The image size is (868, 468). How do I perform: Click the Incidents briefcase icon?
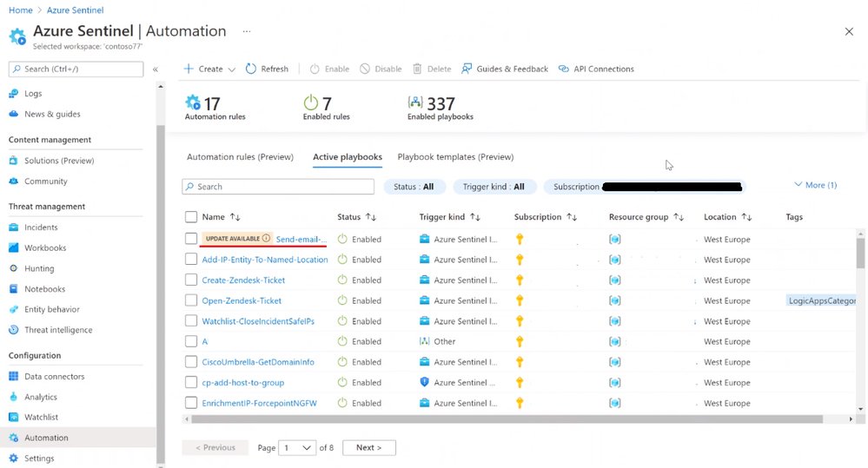click(13, 227)
